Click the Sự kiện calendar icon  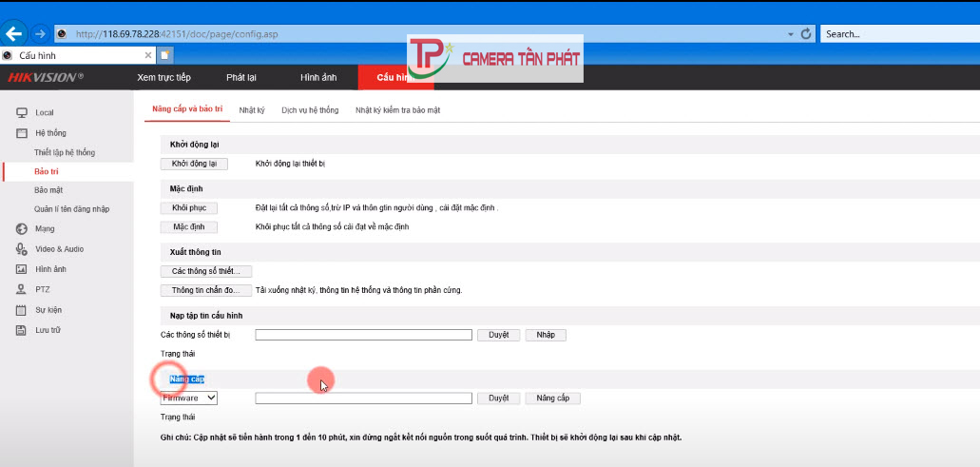click(x=21, y=310)
